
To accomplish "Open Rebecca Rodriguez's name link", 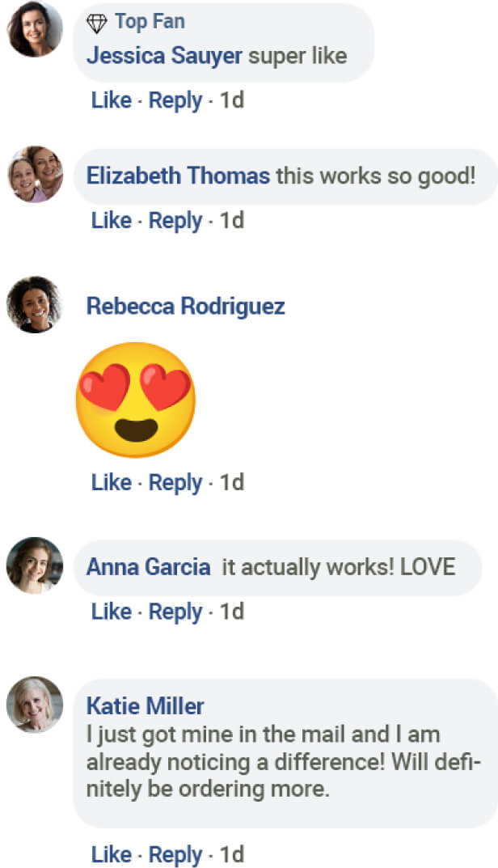I will point(185,307).
